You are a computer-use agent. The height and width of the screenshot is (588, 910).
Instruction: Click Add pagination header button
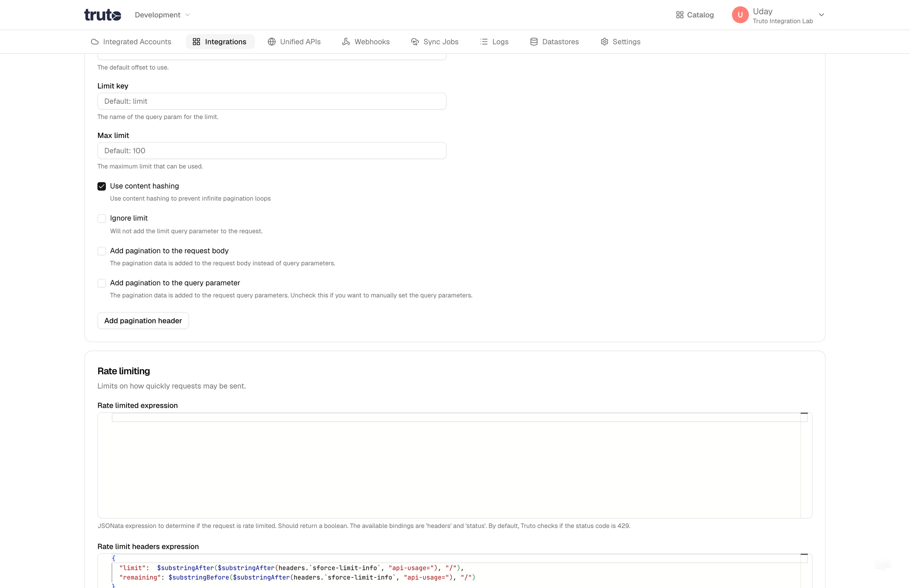[x=143, y=321]
